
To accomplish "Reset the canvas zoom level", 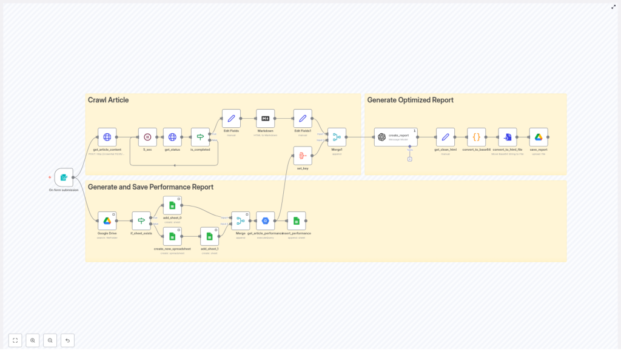I will (x=67, y=340).
